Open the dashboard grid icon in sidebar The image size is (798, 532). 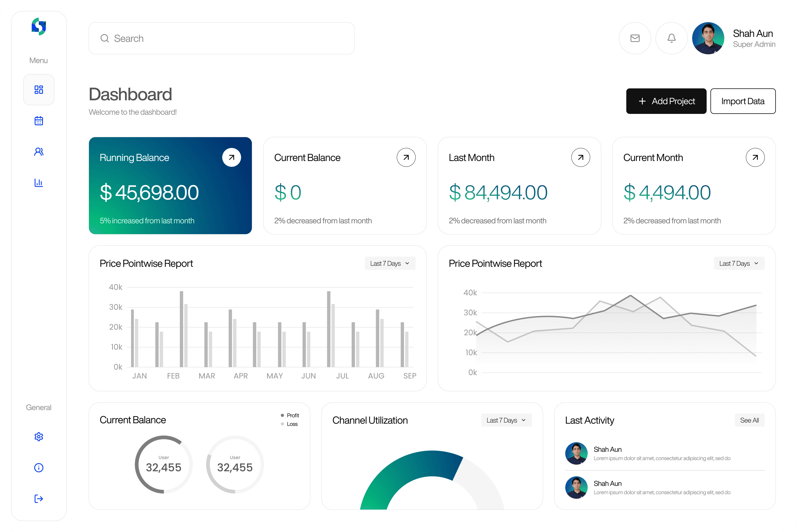[39, 89]
